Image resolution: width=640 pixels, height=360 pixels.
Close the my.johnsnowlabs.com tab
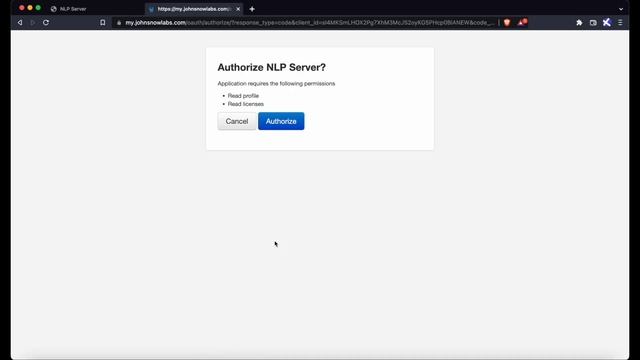[238, 9]
